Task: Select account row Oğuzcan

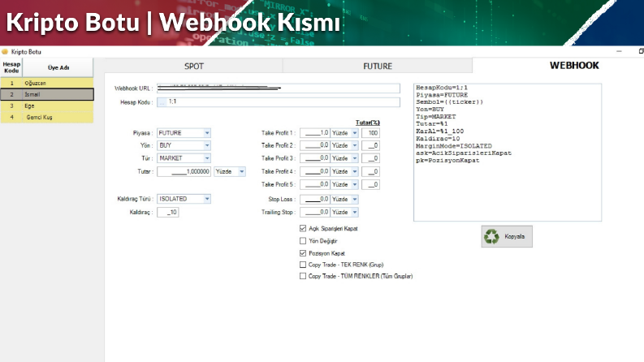Action: (x=47, y=83)
